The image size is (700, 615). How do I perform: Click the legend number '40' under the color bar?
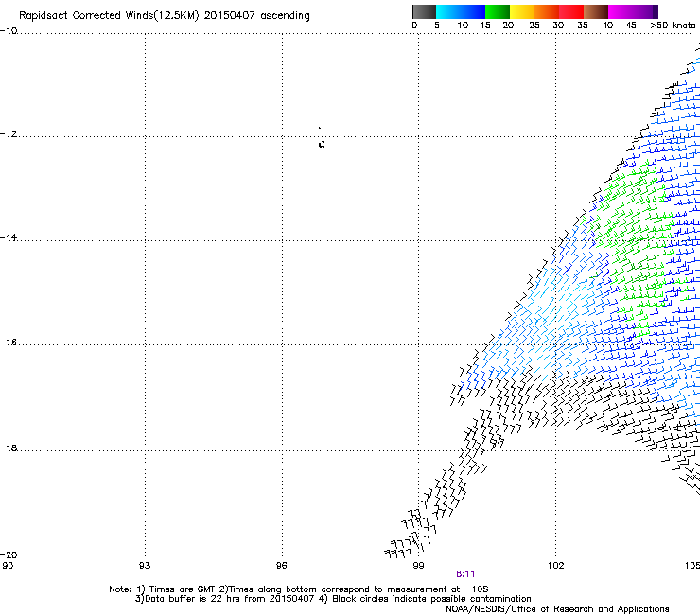tap(607, 26)
